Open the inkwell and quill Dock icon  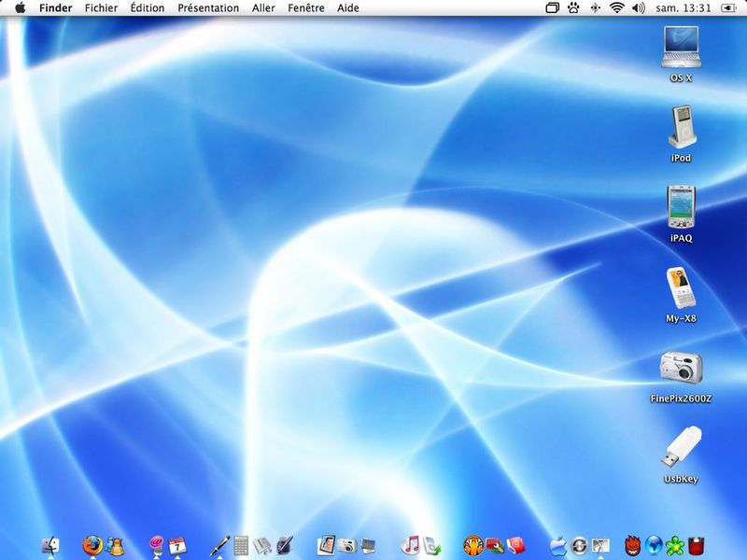(284, 546)
